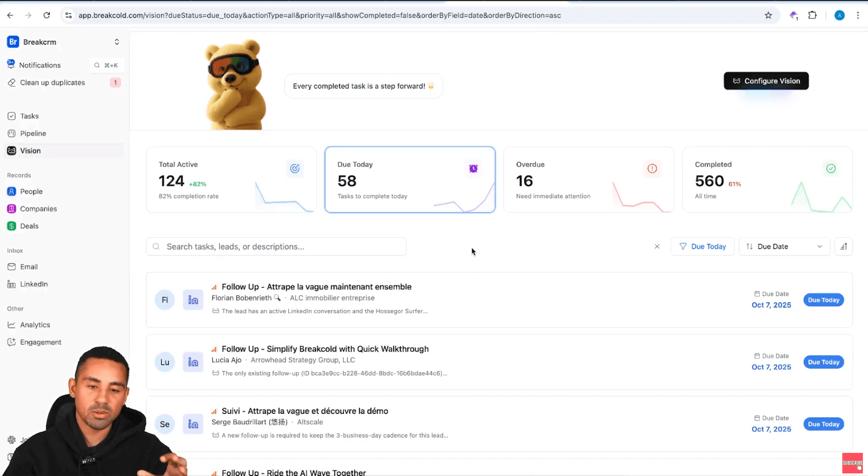The height and width of the screenshot is (476, 868).
Task: Click the Gemini extension icon in toolbar
Action: pyautogui.click(x=794, y=15)
